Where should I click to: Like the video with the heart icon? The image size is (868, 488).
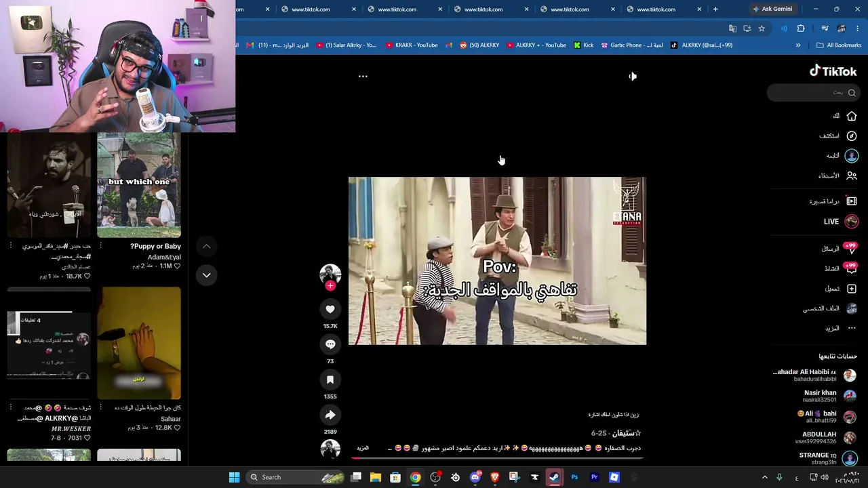pos(330,309)
